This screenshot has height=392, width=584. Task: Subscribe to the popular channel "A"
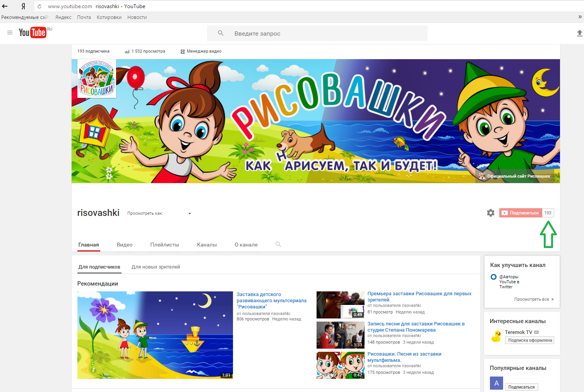coord(521,387)
